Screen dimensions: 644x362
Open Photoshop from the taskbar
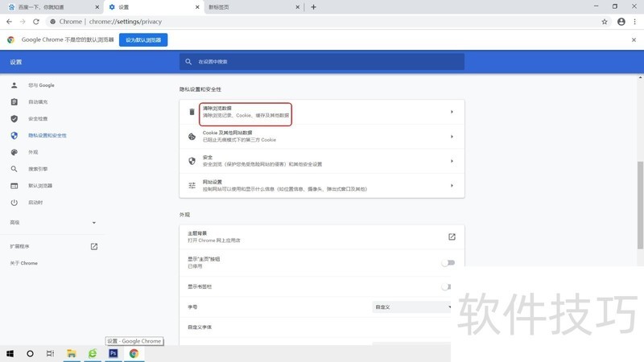pyautogui.click(x=114, y=353)
